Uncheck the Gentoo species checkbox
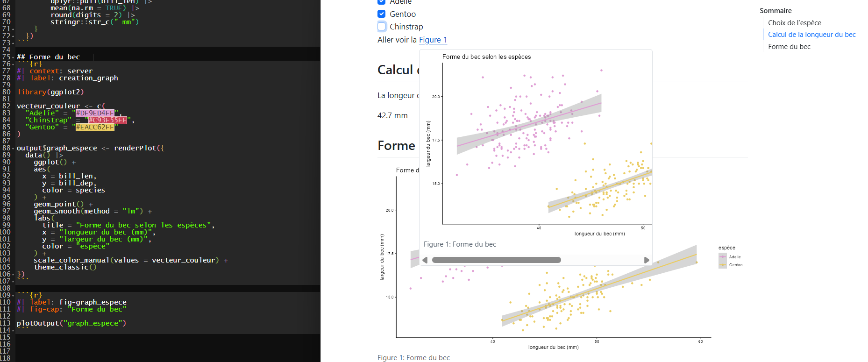The width and height of the screenshot is (868, 362). [382, 14]
